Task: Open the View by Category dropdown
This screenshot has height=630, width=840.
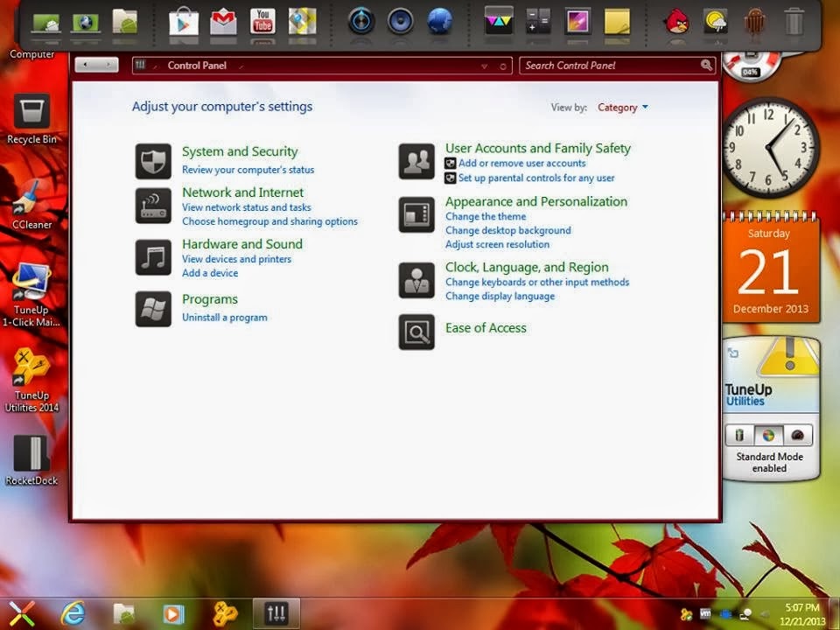Action: click(622, 107)
